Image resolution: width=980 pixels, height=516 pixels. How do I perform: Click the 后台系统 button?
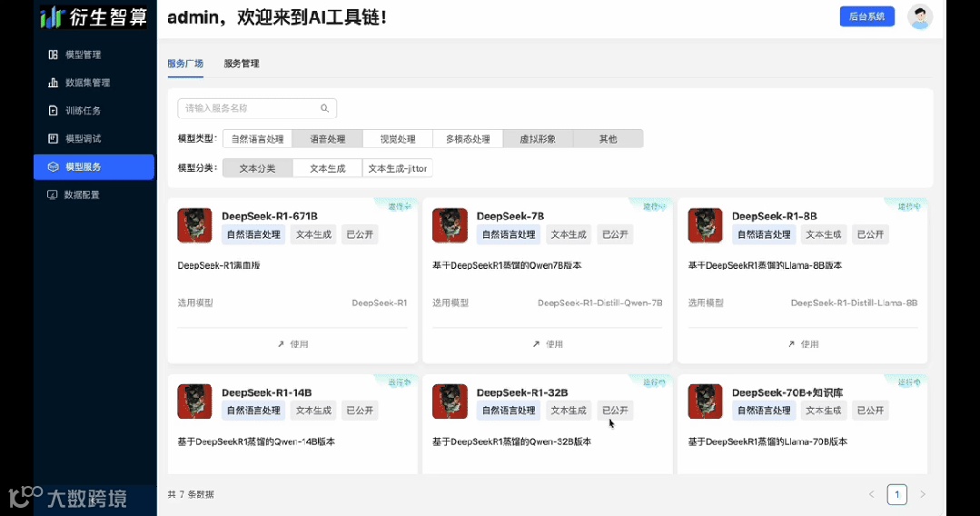pos(866,16)
